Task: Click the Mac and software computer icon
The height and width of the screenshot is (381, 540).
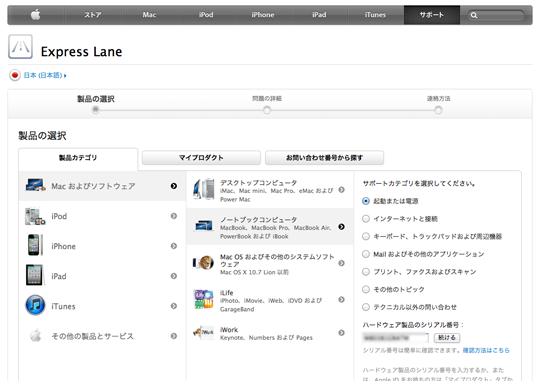Action: coord(35,185)
